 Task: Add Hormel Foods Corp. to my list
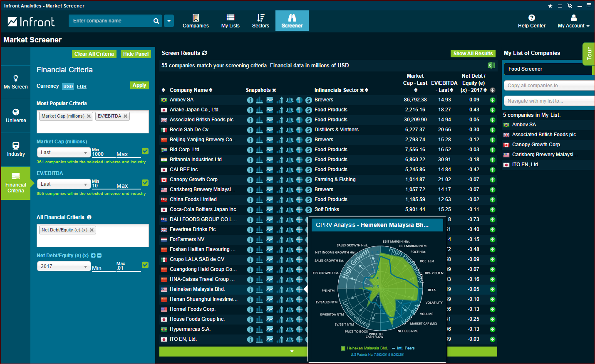pyautogui.click(x=493, y=310)
